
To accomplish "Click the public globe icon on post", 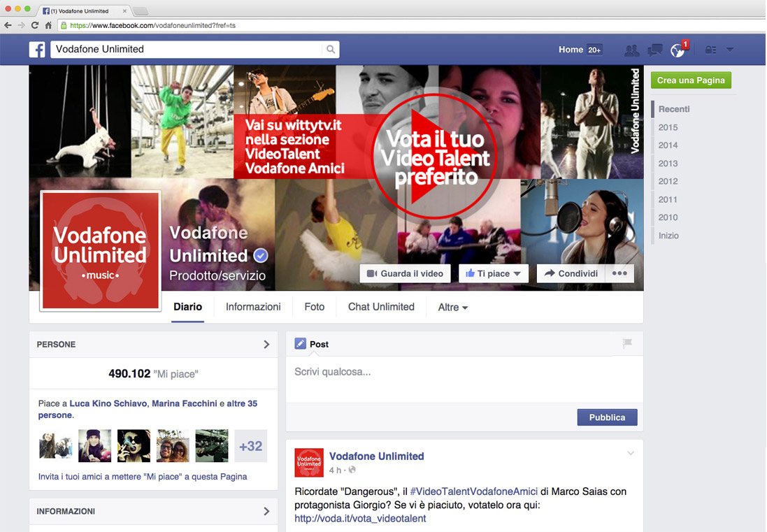I will pyautogui.click(x=352, y=470).
